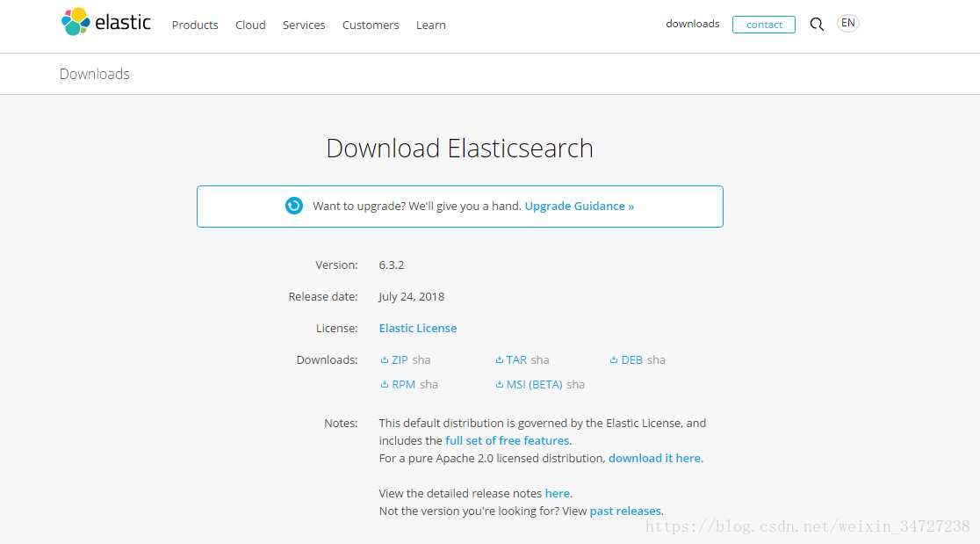
Task: Click the RPM download arrow icon
Action: tap(385, 385)
